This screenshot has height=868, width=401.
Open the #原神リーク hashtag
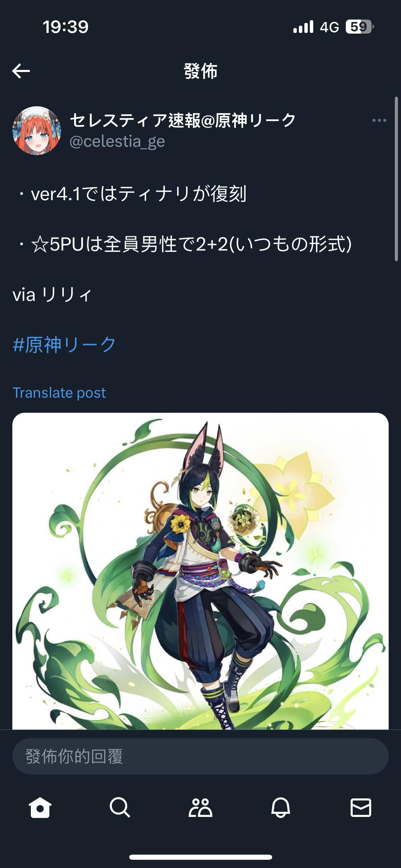pos(64,345)
